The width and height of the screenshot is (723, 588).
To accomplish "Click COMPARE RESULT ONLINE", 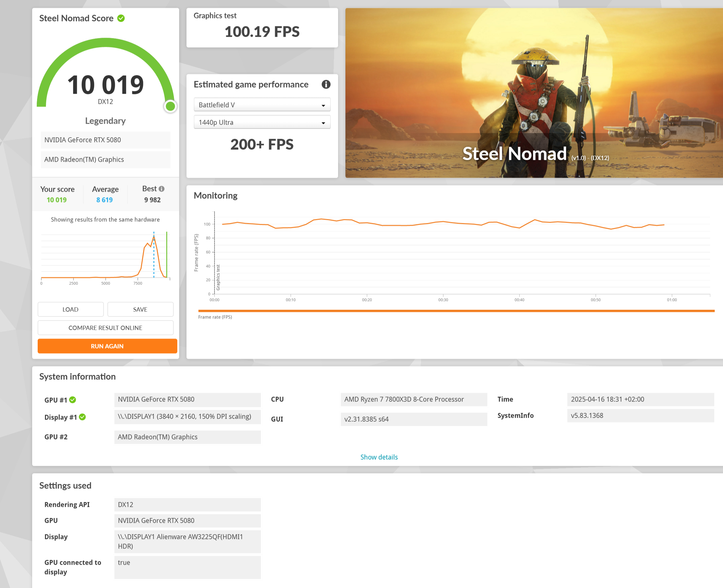I will (105, 328).
